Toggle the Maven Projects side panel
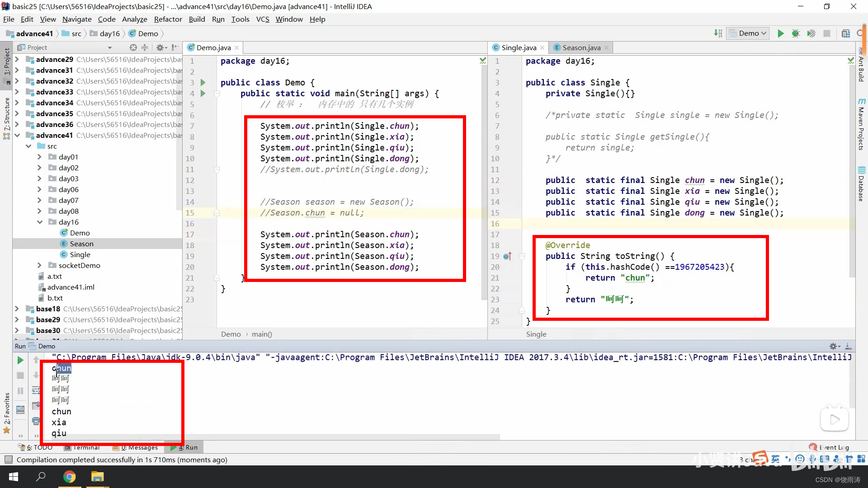The height and width of the screenshot is (488, 868). (861, 124)
